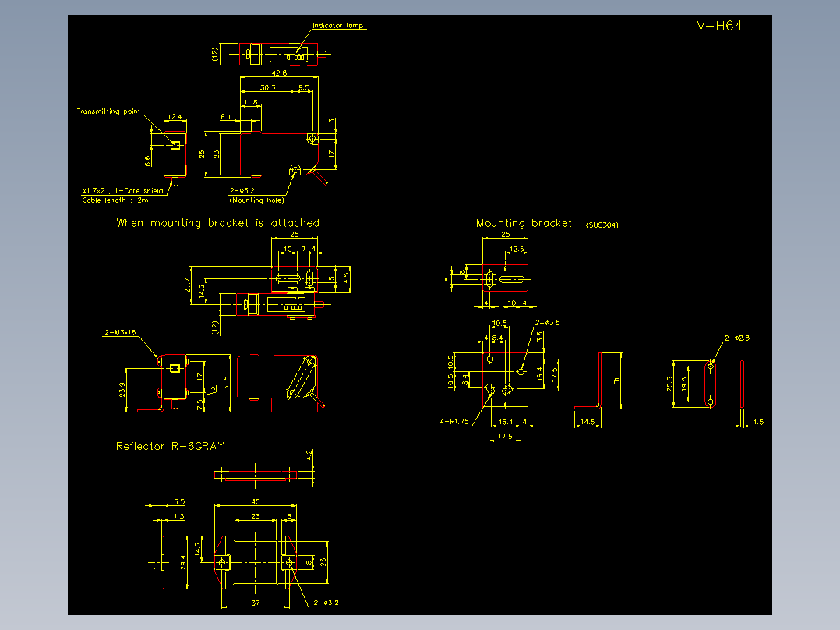Click the indicator lamp annotation

tap(337, 24)
